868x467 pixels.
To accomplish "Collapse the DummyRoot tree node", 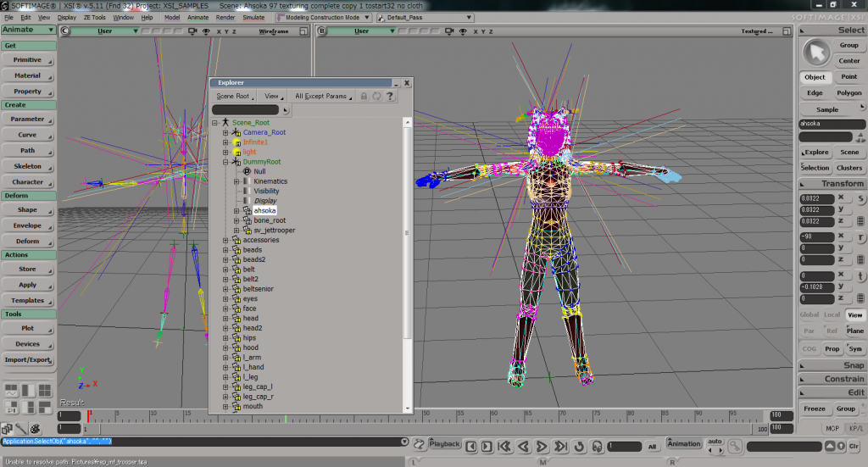I will [225, 162].
